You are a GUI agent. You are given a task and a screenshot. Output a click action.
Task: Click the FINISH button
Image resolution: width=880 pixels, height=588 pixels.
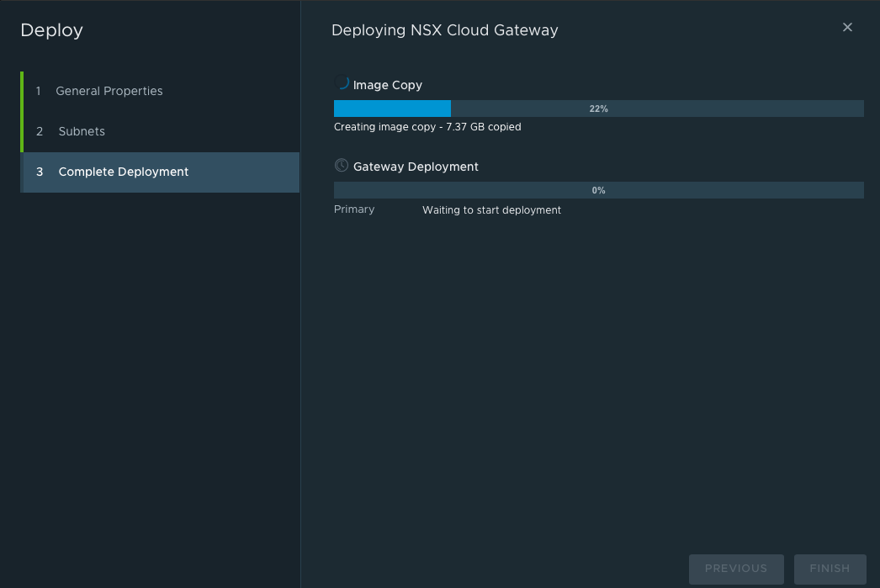[830, 569]
